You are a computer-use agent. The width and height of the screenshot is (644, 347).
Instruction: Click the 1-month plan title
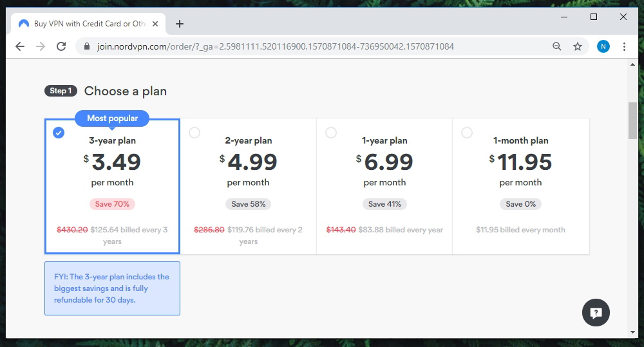(521, 140)
